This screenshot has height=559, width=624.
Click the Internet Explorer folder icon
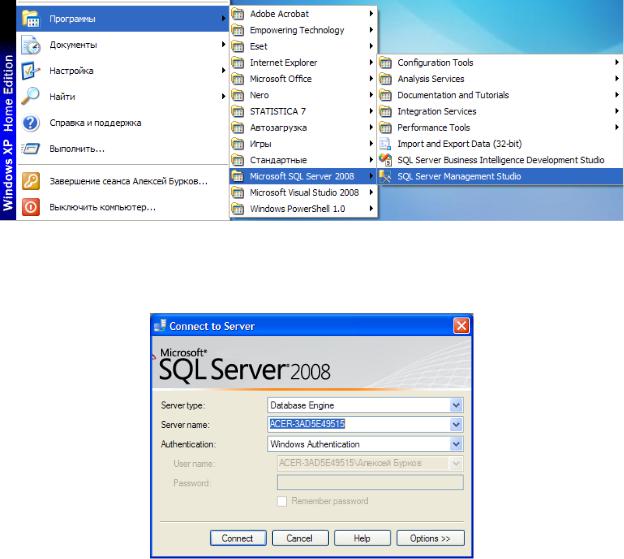(238, 62)
